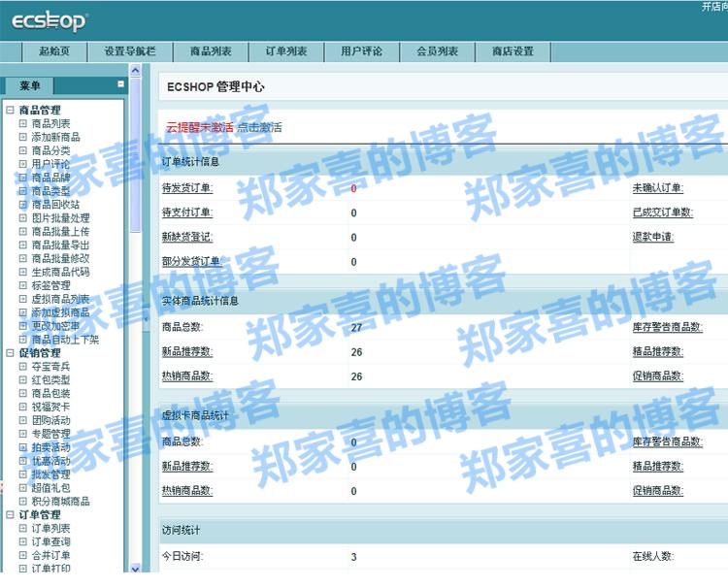Open the 待发货订单 link
This screenshot has width=728, height=588.
(187, 188)
